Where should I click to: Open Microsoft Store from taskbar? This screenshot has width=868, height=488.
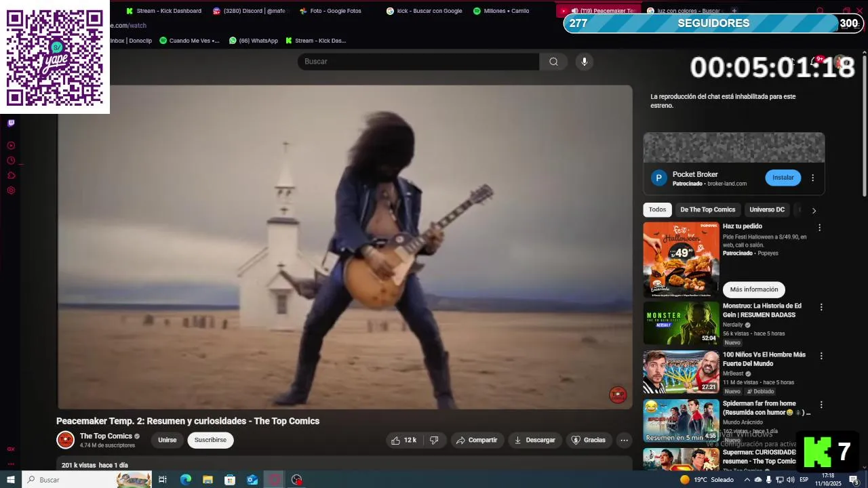click(230, 480)
